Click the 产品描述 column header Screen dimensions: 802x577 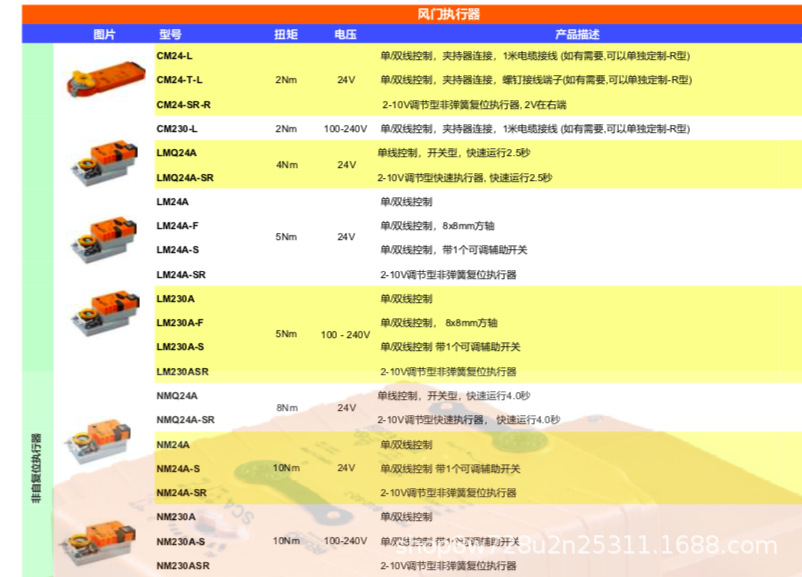tap(577, 34)
